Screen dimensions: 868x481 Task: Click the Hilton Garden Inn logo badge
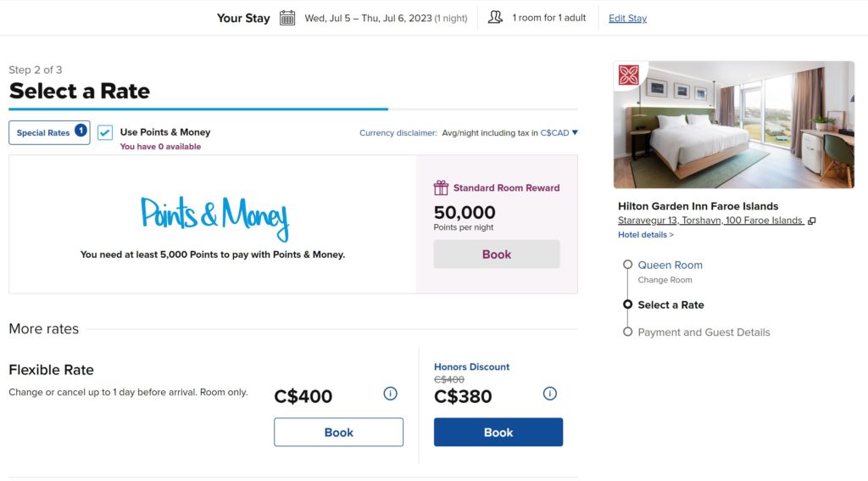click(x=629, y=75)
